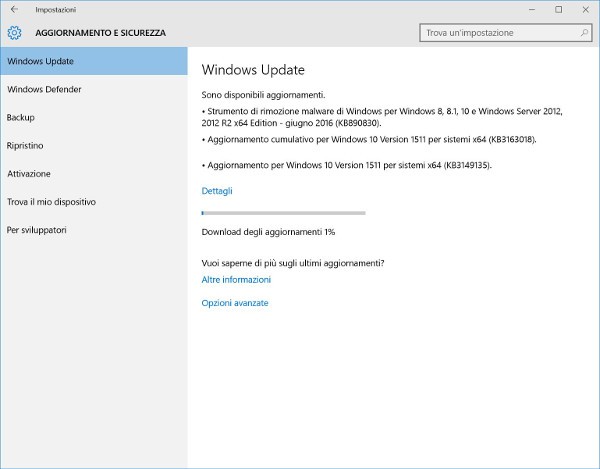Open the Altre informazioni link
The image size is (600, 469).
[236, 280]
